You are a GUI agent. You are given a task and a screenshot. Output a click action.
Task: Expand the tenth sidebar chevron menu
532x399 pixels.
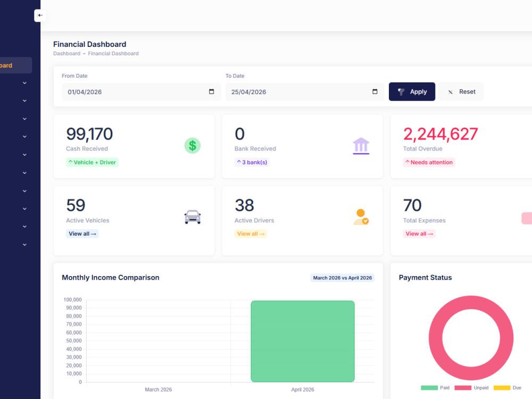[25, 245]
